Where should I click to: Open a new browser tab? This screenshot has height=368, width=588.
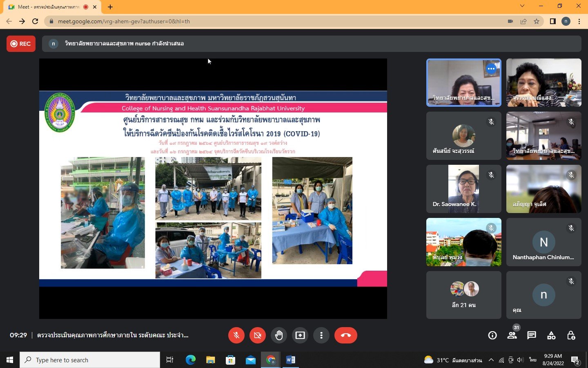coord(110,7)
